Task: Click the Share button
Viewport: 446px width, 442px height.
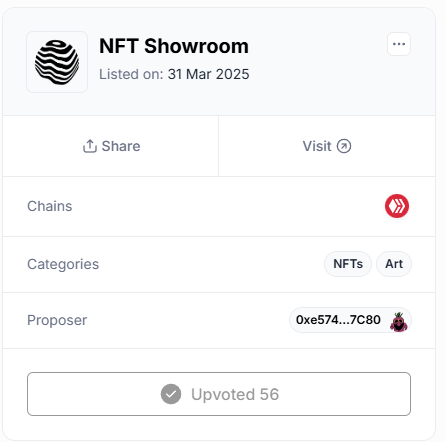Action: [111, 146]
